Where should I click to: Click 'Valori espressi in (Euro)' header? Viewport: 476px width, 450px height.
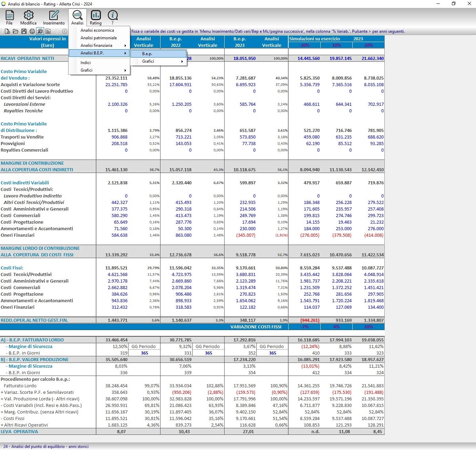pyautogui.click(x=48, y=42)
